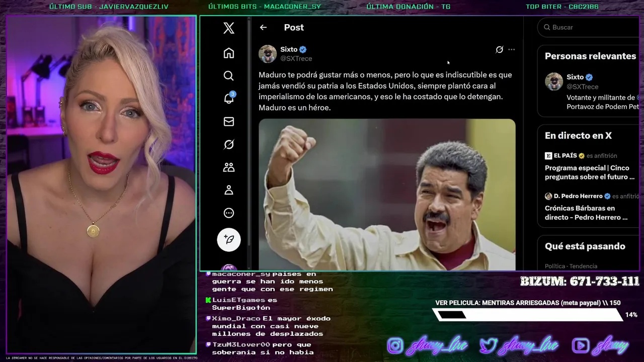Viewport: 644px width, 362px height.
Task: Open the Maduro image in the post
Action: pyautogui.click(x=387, y=195)
